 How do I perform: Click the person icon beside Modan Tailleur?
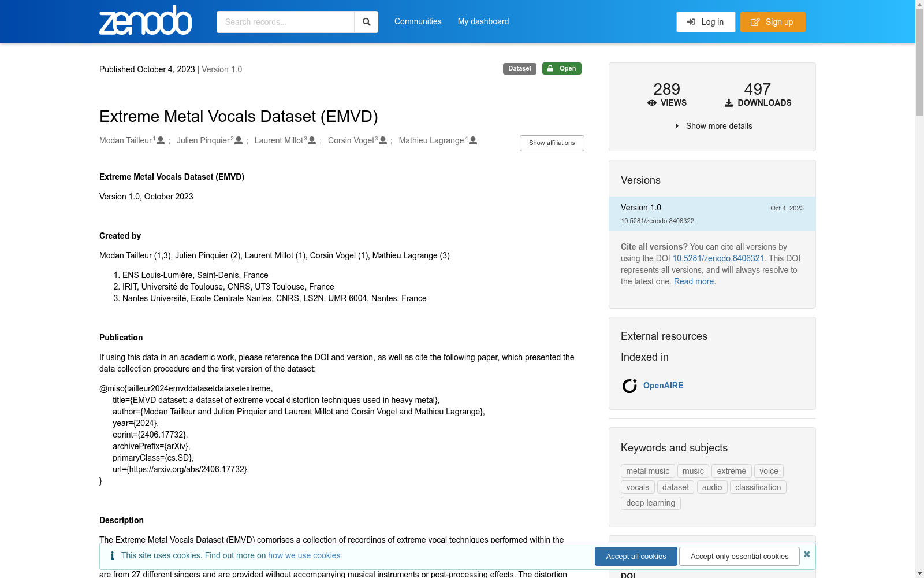(161, 140)
